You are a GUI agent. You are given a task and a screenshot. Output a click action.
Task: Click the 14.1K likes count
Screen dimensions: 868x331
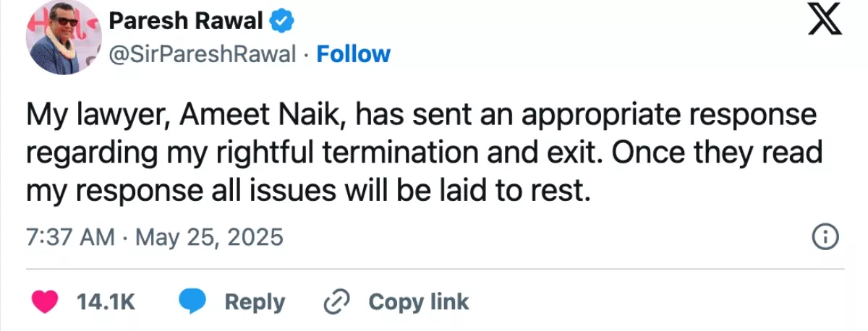click(106, 301)
